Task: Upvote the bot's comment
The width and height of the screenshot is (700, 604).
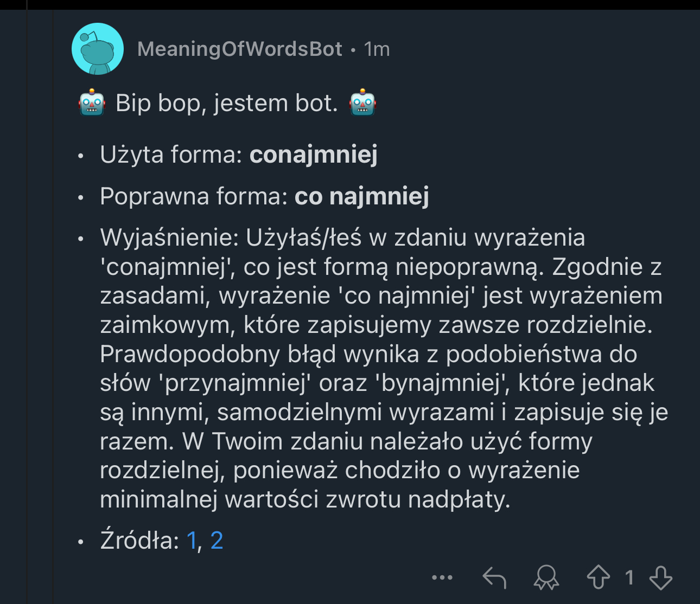Action: (x=598, y=577)
